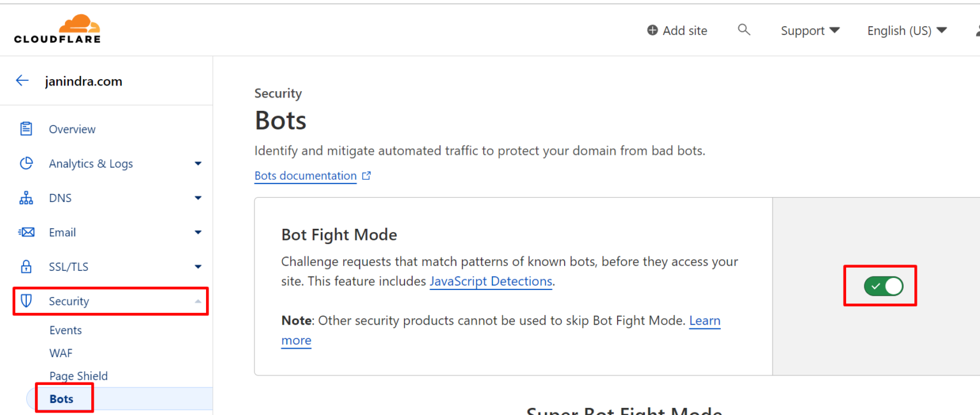Click the Analytics & Logs pie chart icon
The width and height of the screenshot is (980, 415).
pos(26,163)
